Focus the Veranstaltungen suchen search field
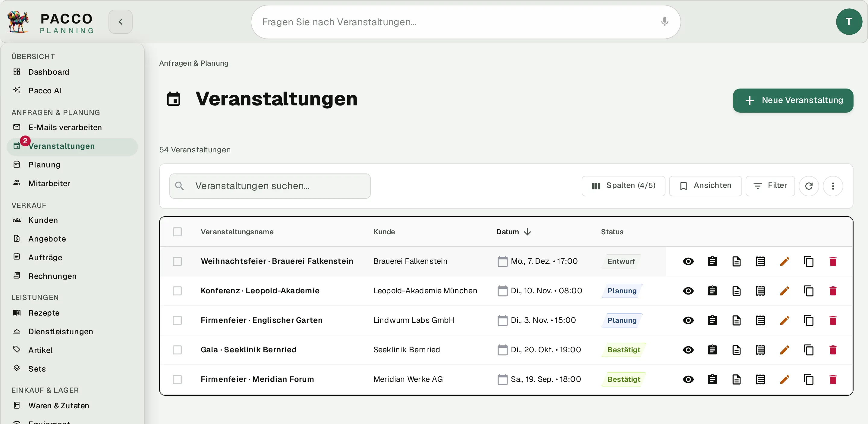868x424 pixels. coord(270,186)
